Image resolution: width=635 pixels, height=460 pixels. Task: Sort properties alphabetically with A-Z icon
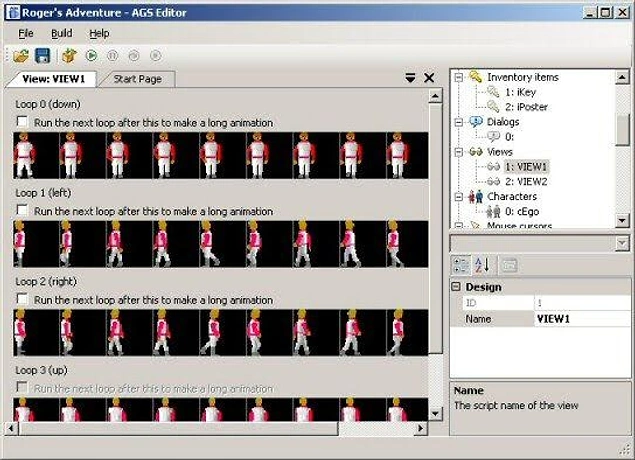point(482,265)
